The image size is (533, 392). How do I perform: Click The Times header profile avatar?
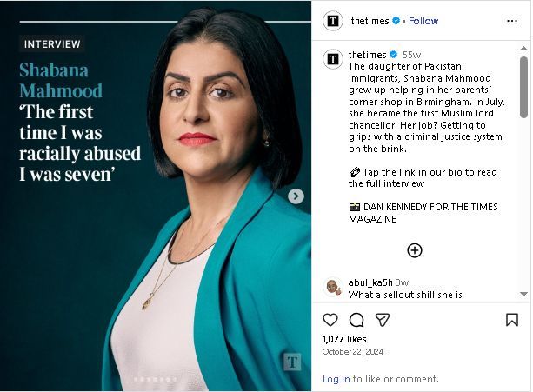click(x=333, y=21)
